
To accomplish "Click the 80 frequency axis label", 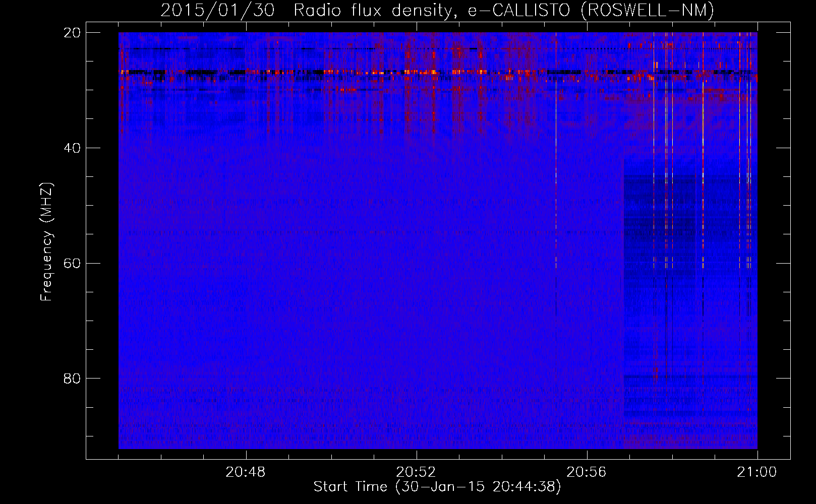I will click(x=72, y=379).
